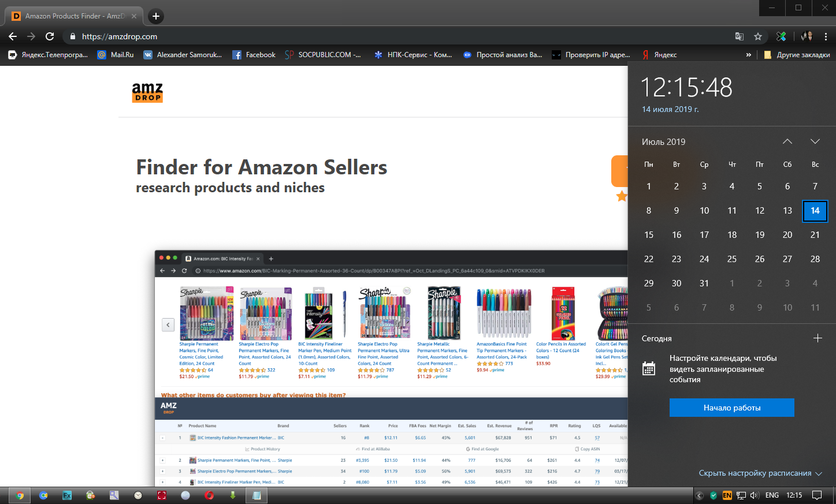Open the Facebook bookmark

tap(254, 55)
